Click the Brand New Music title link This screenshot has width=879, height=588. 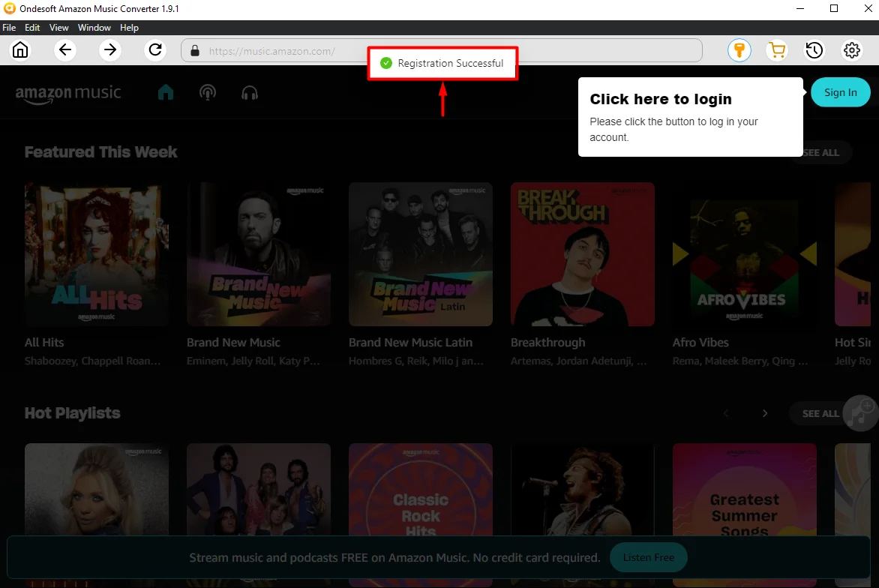coord(233,343)
